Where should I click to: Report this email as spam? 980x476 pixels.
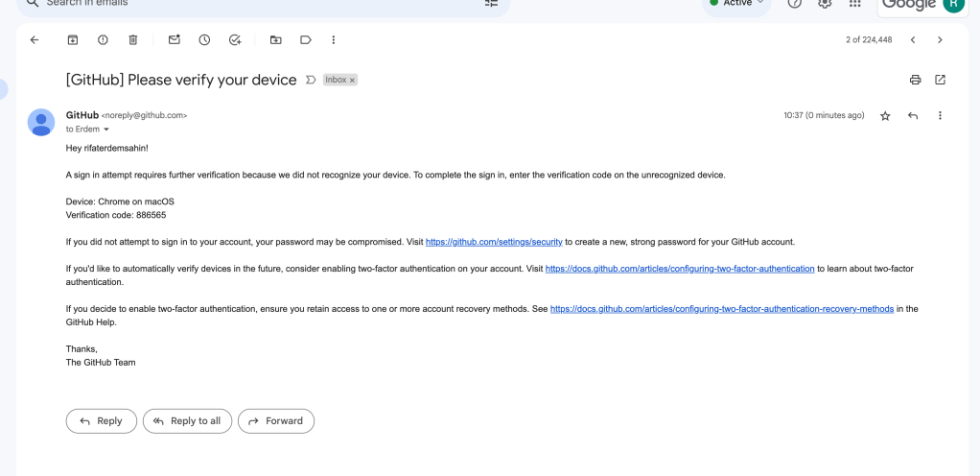[103, 40]
